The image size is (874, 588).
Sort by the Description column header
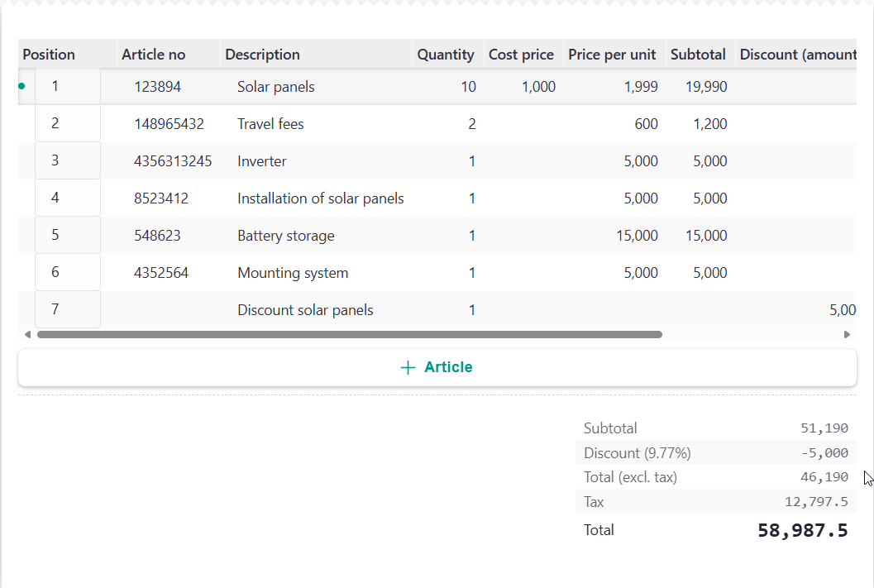pyautogui.click(x=263, y=55)
